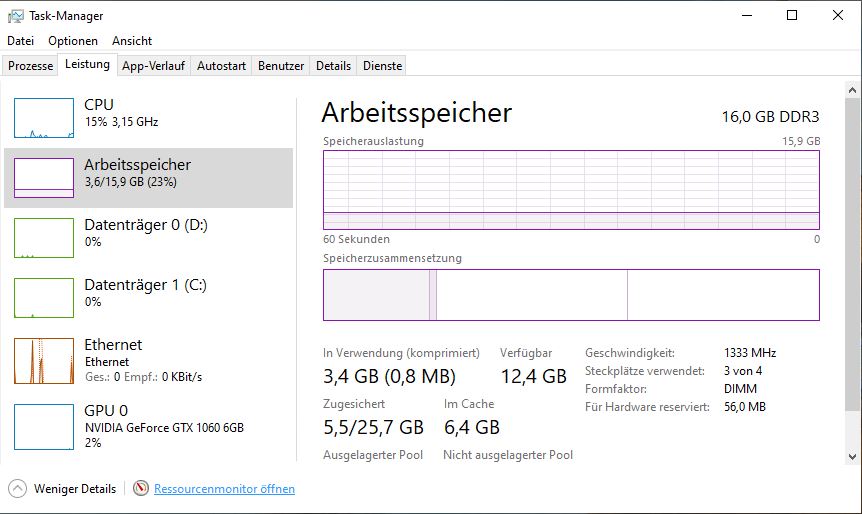
Task: Select the Ethernet activity graph icon
Action: 44,361
